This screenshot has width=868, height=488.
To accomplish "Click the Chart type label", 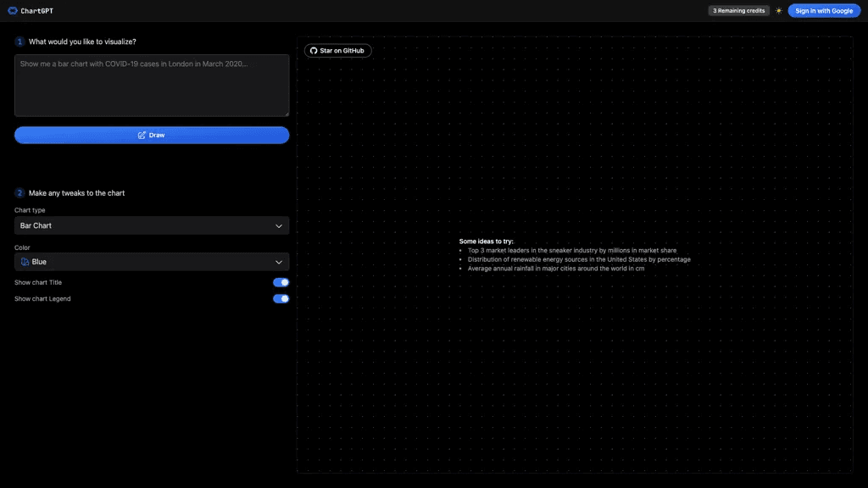I will 30,210.
